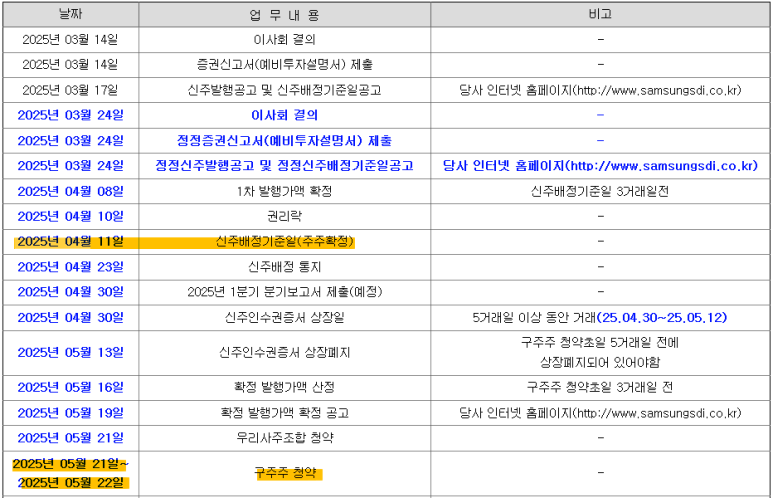Select blue '이사회 결의' in 03월 24일 row
773x498 pixels.
pyautogui.click(x=284, y=115)
